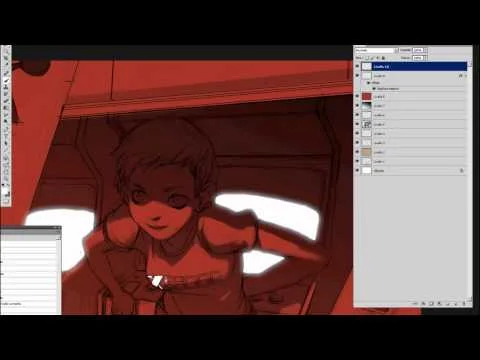Hide the second layer with fx badge

pyautogui.click(x=357, y=76)
